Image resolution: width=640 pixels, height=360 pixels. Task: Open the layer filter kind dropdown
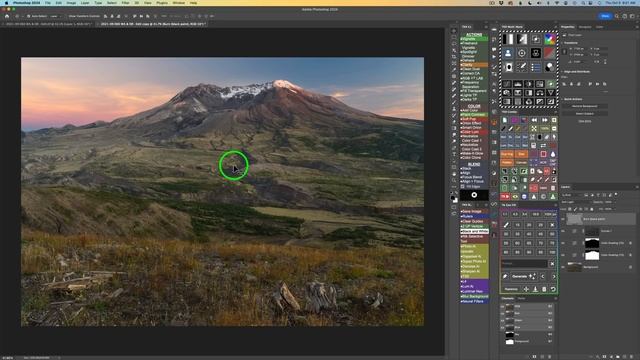click(572, 195)
